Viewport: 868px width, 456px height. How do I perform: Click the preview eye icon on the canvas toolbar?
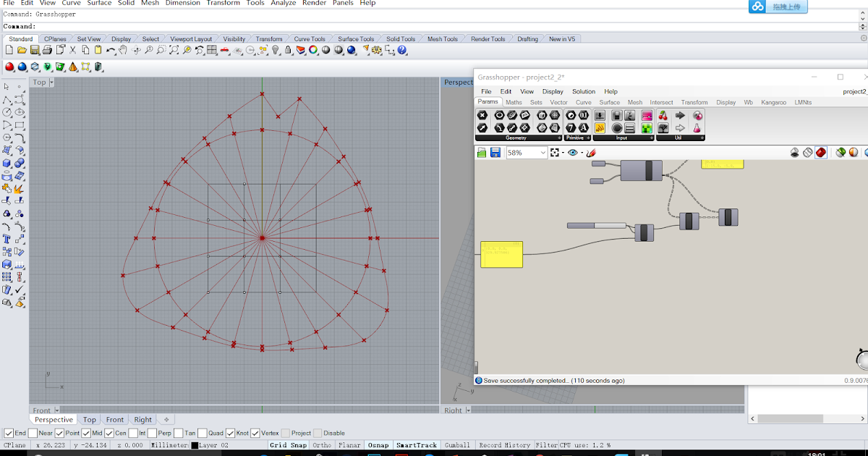[573, 153]
